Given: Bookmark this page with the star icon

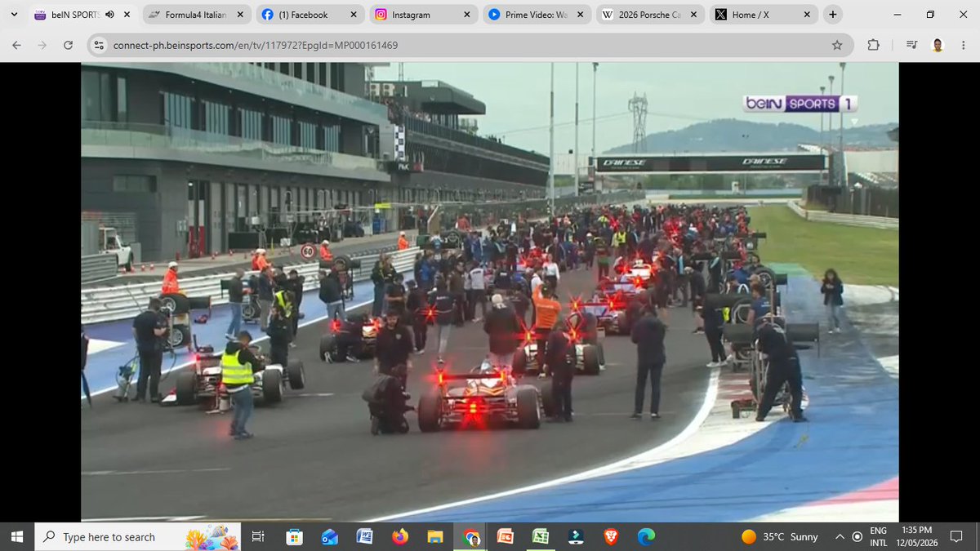Looking at the screenshot, I should tap(837, 45).
